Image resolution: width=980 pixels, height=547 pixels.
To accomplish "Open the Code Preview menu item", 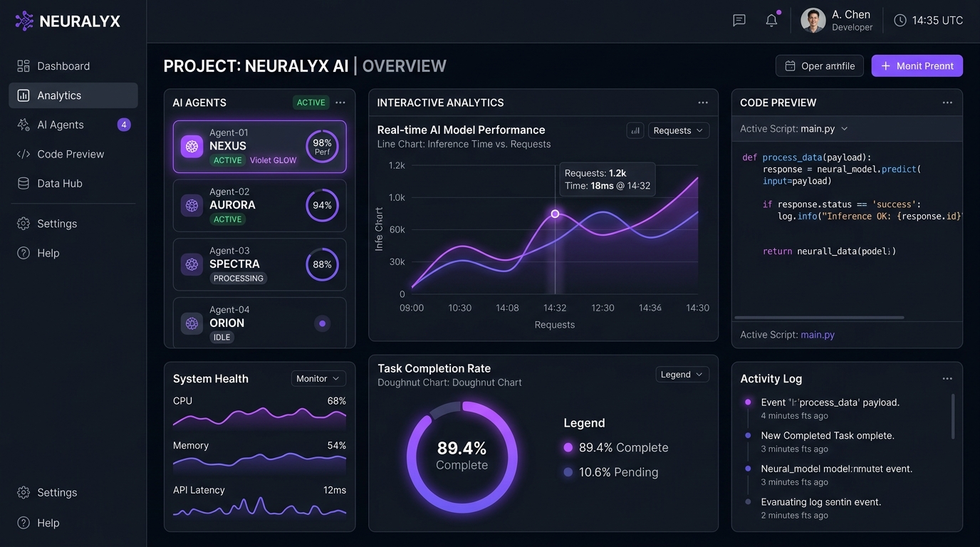I will (x=73, y=154).
